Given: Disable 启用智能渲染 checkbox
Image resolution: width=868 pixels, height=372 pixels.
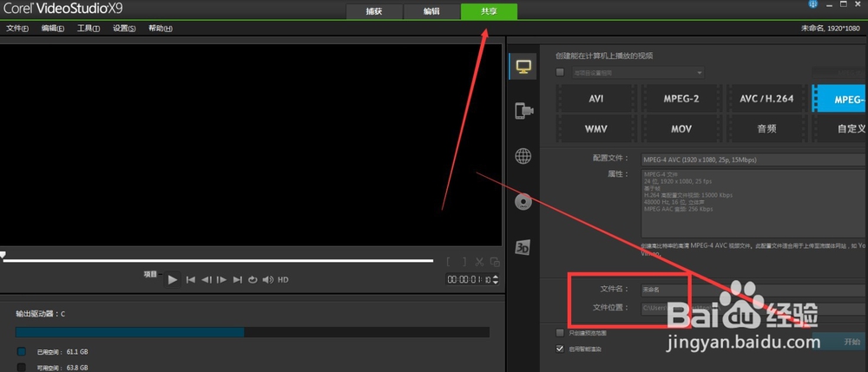Looking at the screenshot, I should tap(560, 349).
